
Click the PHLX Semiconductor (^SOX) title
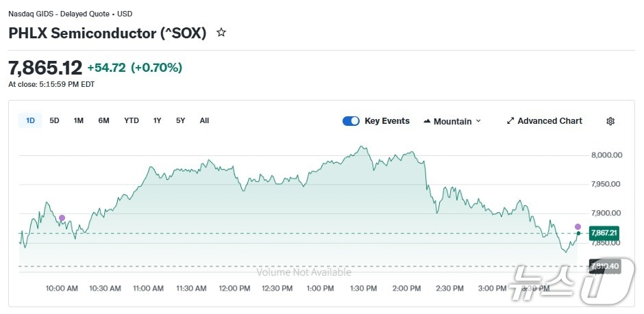[108, 33]
